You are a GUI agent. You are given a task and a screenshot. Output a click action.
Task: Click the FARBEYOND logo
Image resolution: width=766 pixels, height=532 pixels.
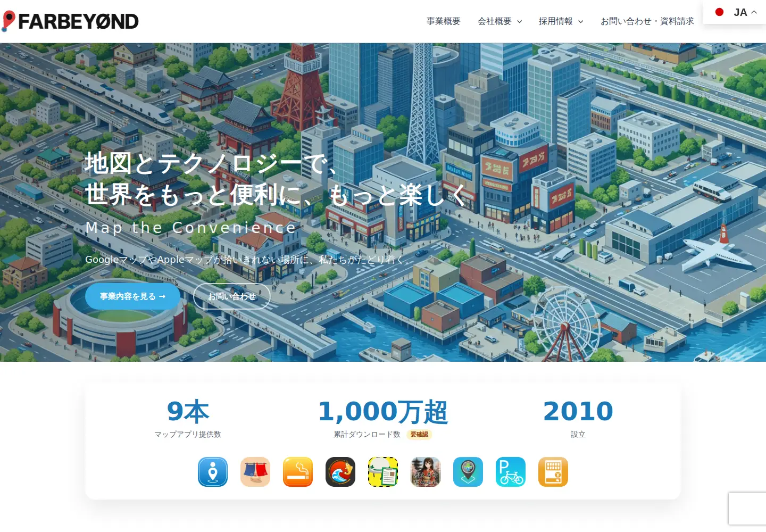[70, 21]
